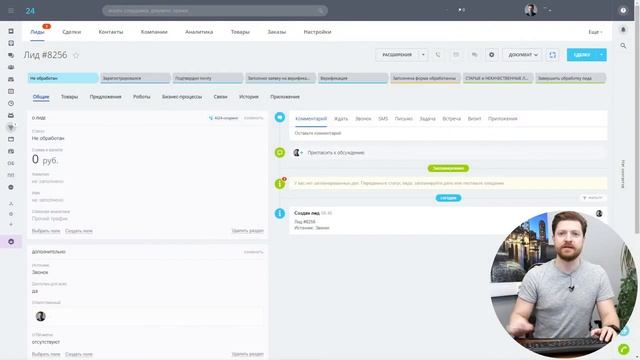Toggle the favorite star next to Лид #8256
This screenshot has height=360, width=640.
click(x=76, y=56)
